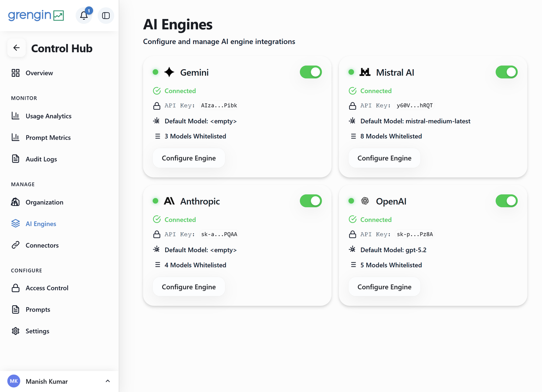Click the Connected check icon on Anthropic card

pyautogui.click(x=157, y=220)
